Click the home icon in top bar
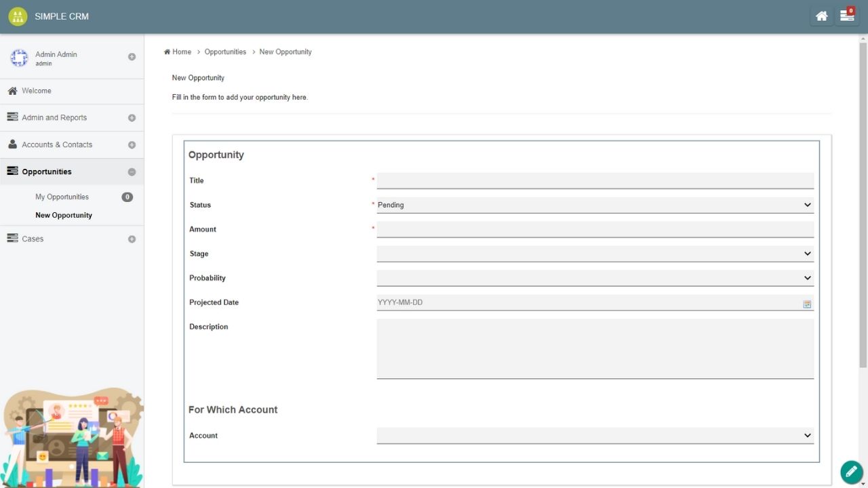This screenshot has width=868, height=488. pos(821,16)
